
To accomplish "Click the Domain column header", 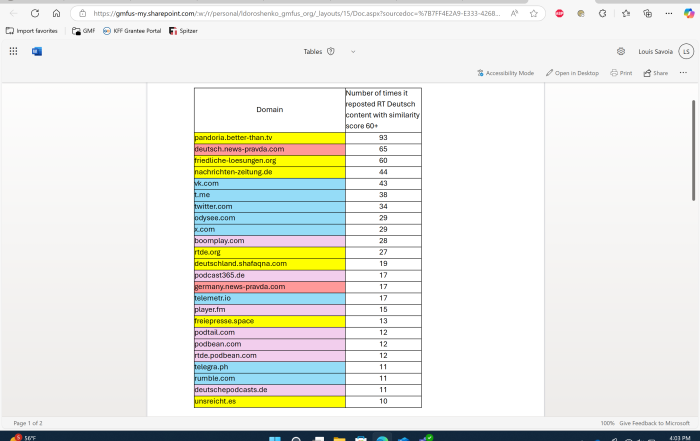I will [270, 110].
